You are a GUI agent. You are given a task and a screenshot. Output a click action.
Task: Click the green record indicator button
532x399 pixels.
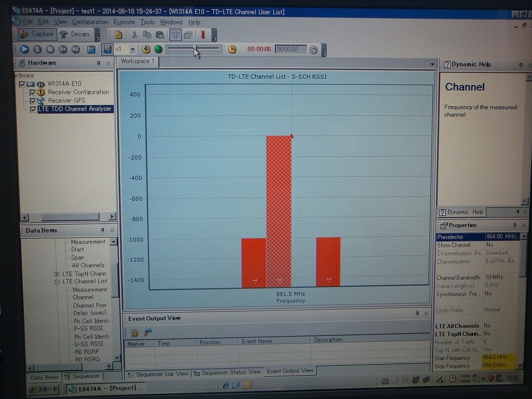tap(159, 50)
